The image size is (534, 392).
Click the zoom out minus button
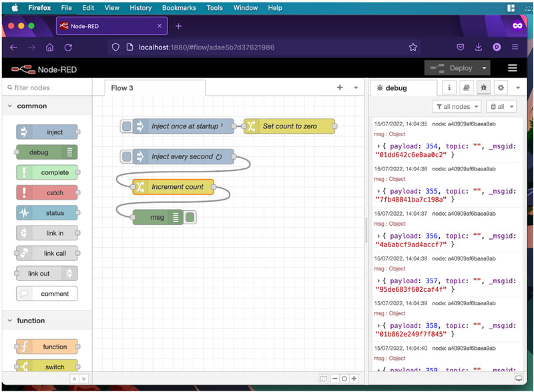coord(335,379)
